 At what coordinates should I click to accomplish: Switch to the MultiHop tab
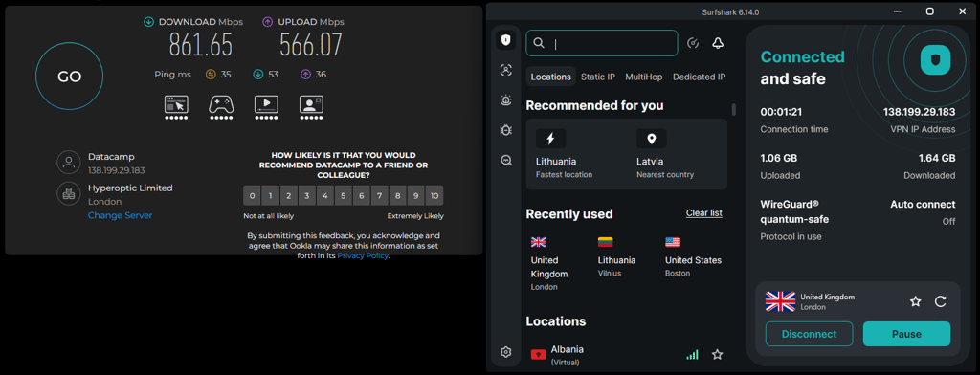click(644, 77)
